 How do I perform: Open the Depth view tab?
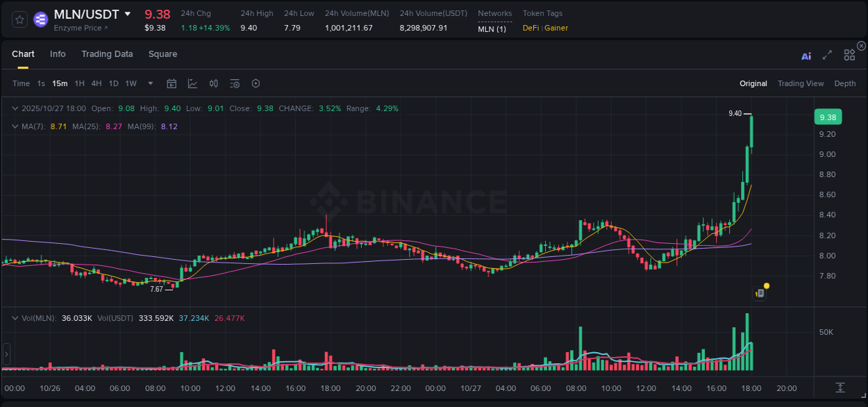pos(845,83)
